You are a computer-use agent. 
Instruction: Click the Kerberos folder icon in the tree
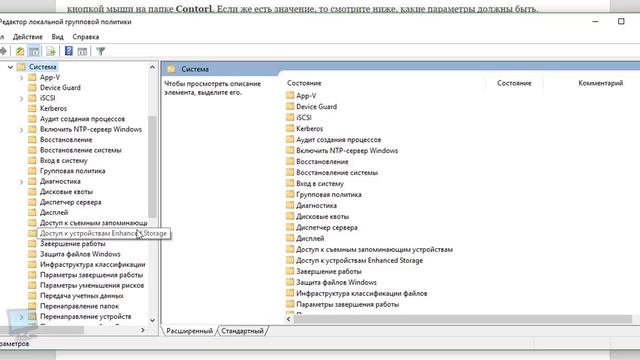click(32, 108)
